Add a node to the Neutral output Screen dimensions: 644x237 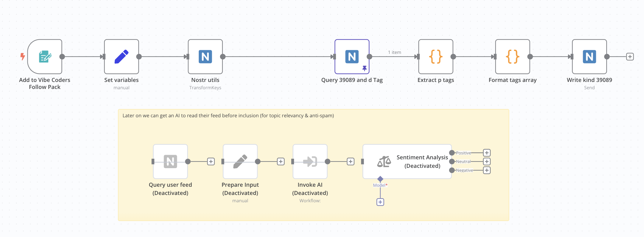pos(487,161)
